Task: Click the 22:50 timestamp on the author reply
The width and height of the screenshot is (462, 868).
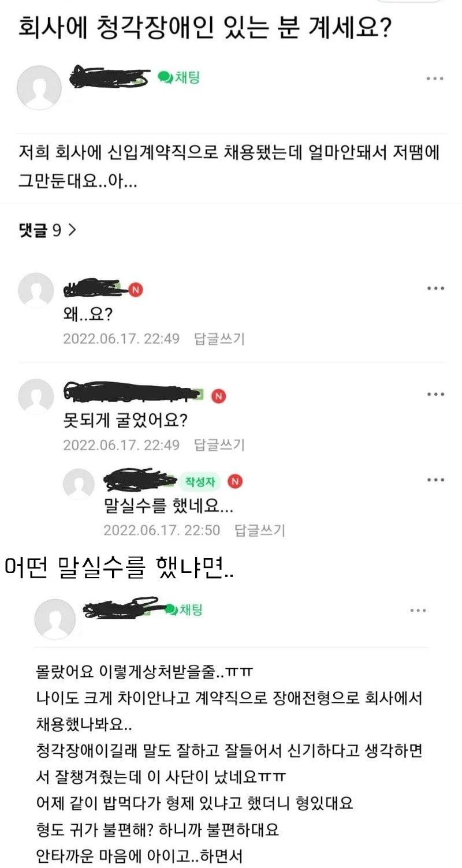Action: pos(203,530)
